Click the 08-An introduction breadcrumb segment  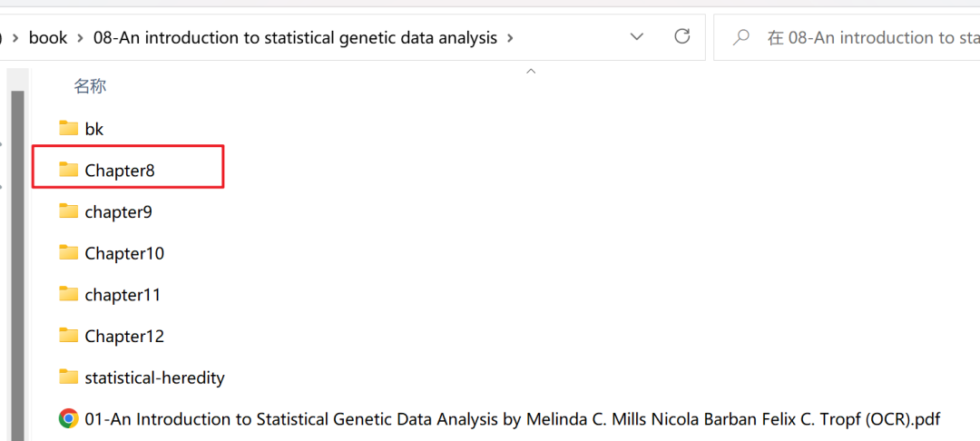tap(295, 38)
